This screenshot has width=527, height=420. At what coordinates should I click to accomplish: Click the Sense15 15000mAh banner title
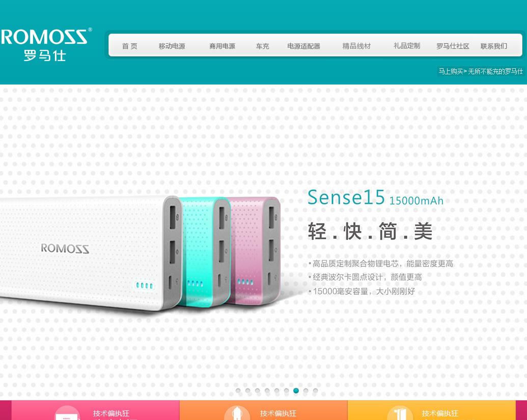(375, 198)
